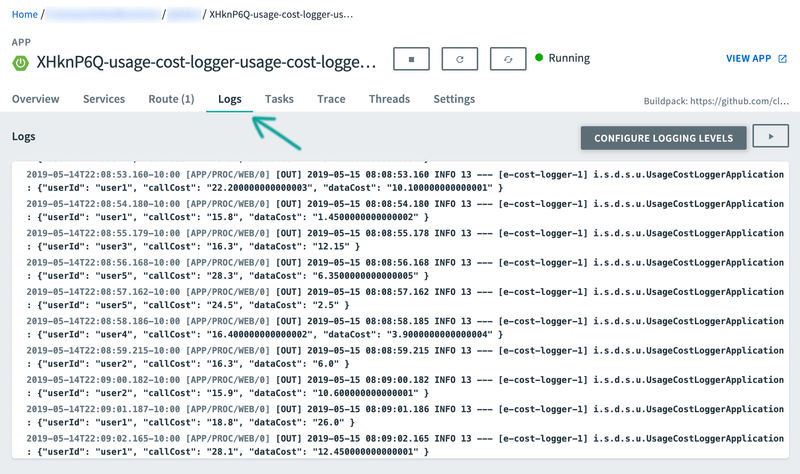
Task: Click the JSON entry with callCost "28.1"
Action: [x=228, y=452]
